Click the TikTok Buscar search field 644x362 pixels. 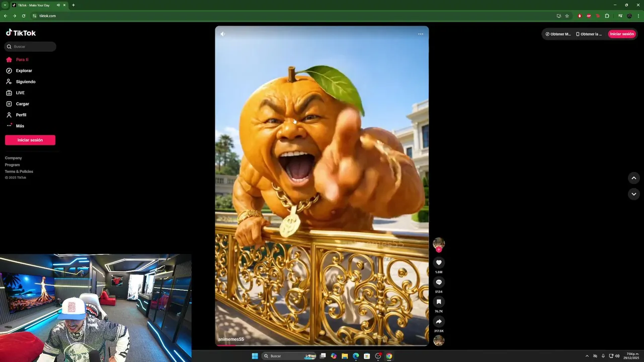pos(30,46)
